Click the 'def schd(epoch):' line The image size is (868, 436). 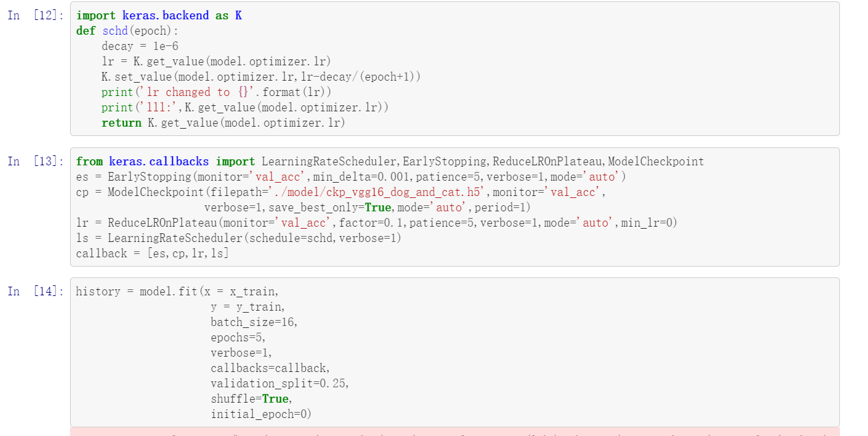pos(127,31)
